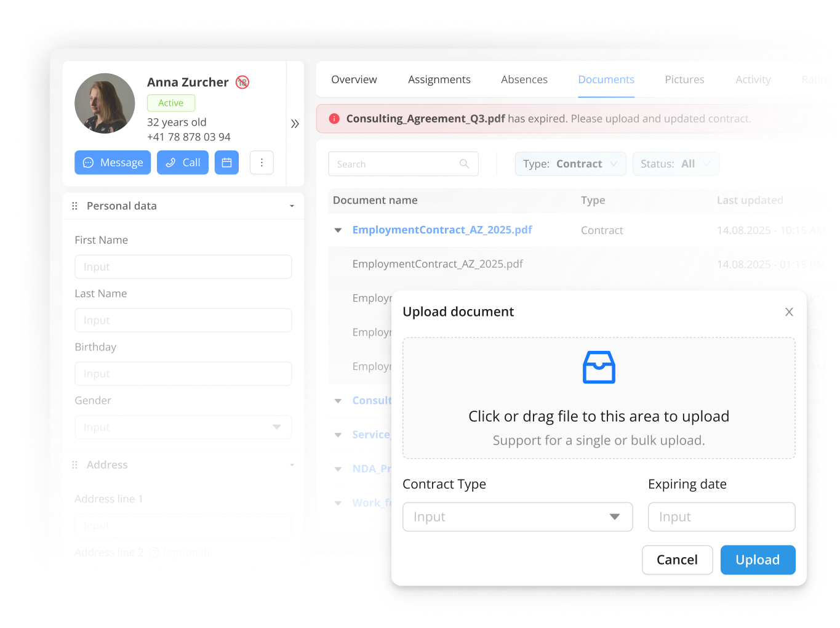840x628 pixels.
Task: Click the Message button
Action: [x=113, y=163]
